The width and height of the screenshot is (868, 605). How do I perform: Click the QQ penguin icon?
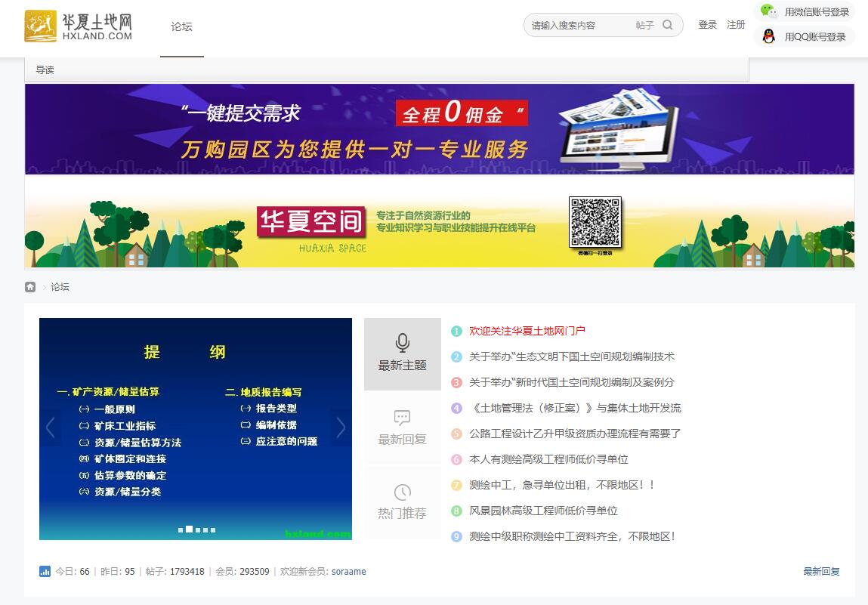click(768, 36)
